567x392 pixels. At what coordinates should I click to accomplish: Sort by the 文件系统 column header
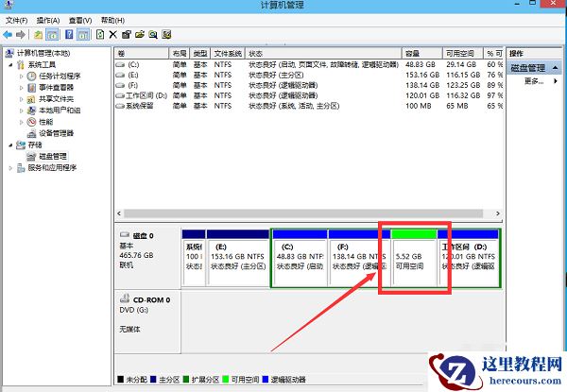pos(228,54)
